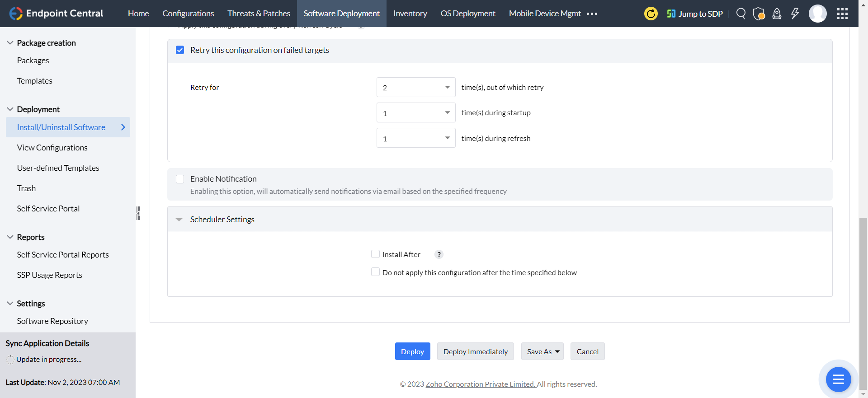The width and height of the screenshot is (868, 398).
Task: Open the blue floating menu button
Action: (838, 379)
